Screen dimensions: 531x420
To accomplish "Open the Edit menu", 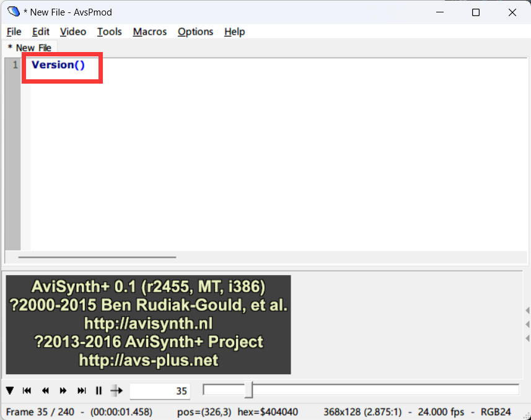I will pos(41,32).
